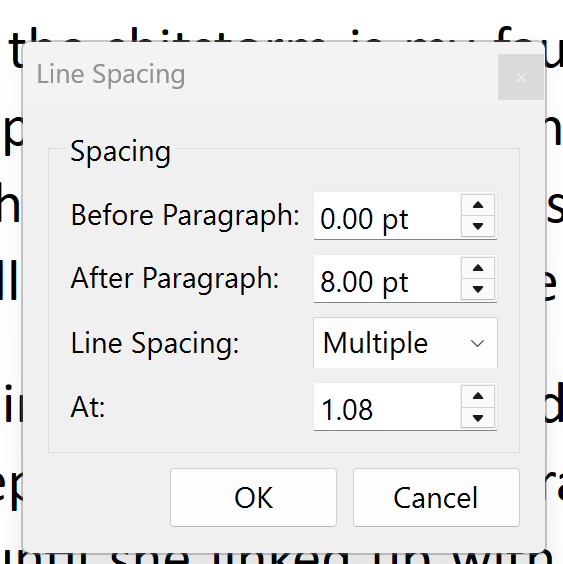
Task: Click into the Before Paragraph 0.00 pt field
Action: [387, 216]
